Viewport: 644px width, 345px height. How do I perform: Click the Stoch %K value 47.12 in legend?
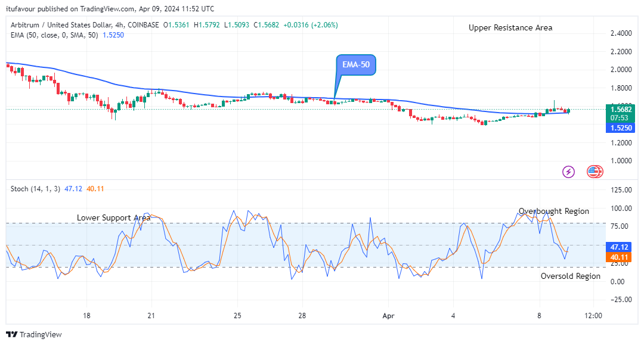[73, 189]
